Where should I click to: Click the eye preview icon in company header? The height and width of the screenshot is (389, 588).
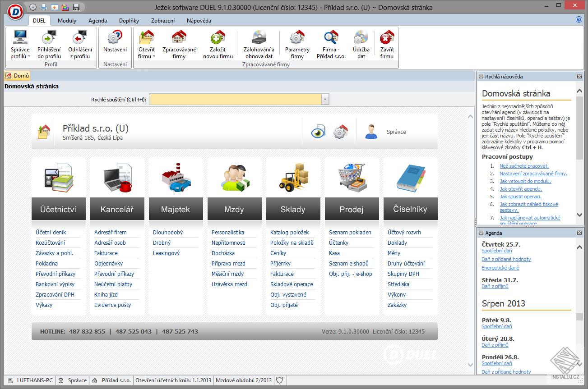pos(318,132)
